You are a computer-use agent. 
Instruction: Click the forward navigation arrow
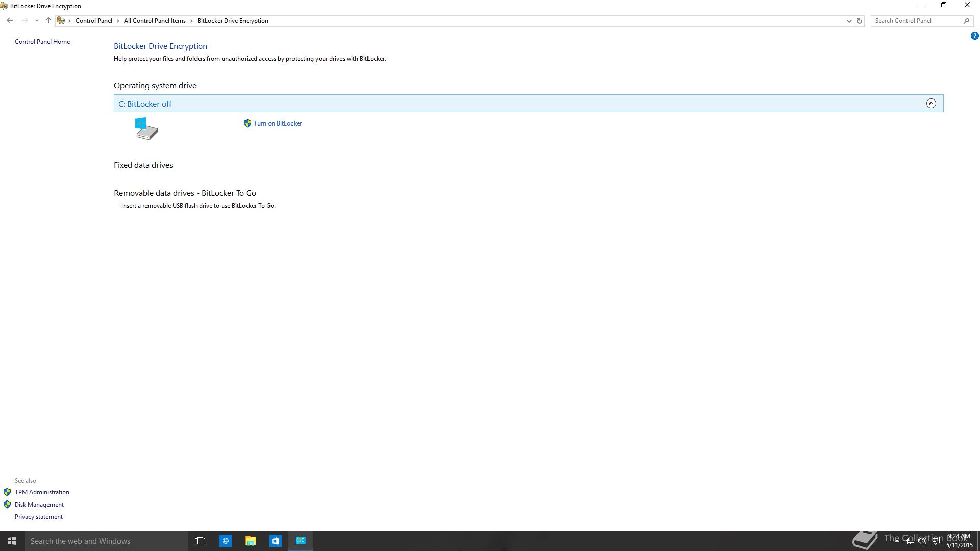pos(24,21)
